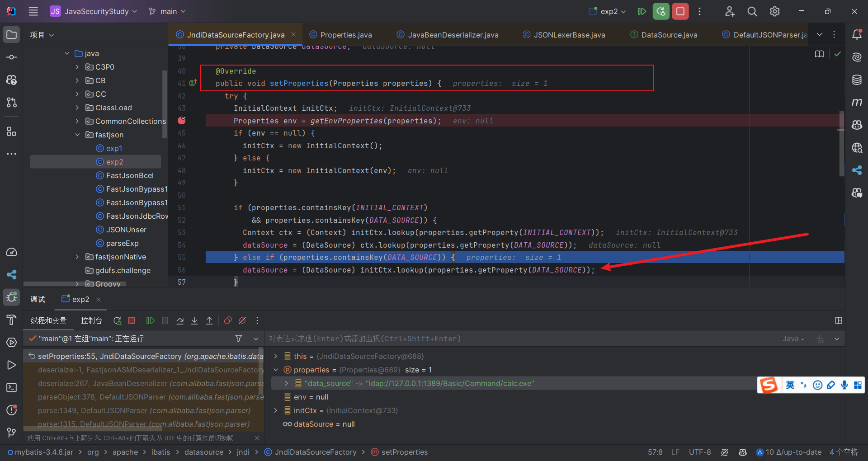868x461 pixels.
Task: Toggle Mute Breakpoints in debug toolbar
Action: tap(242, 320)
